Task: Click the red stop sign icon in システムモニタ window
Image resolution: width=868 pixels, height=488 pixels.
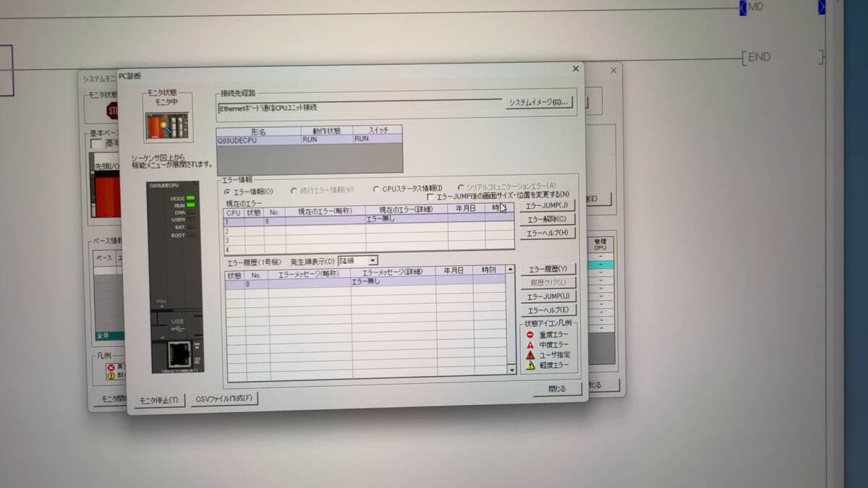Action: coord(113,110)
